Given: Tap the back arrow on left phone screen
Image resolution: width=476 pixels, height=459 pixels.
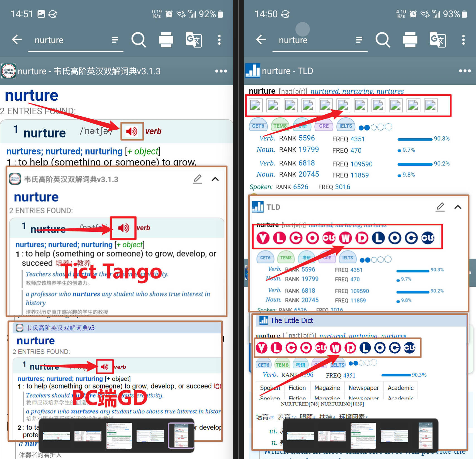Looking at the screenshot, I should point(16,40).
